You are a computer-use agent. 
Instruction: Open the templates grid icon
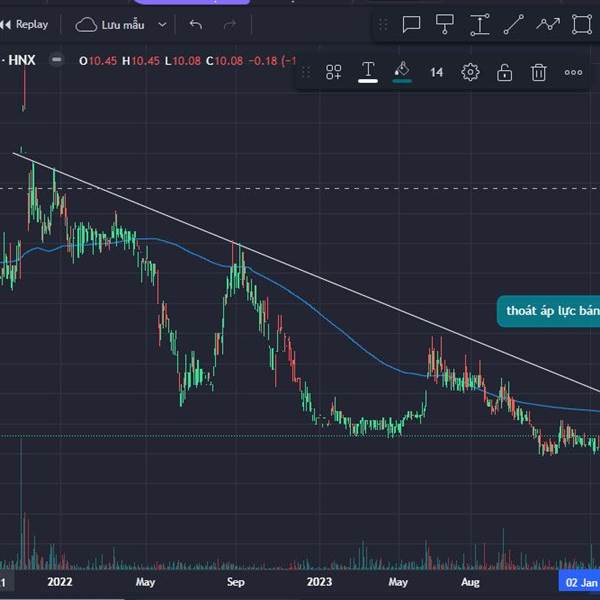[x=334, y=72]
